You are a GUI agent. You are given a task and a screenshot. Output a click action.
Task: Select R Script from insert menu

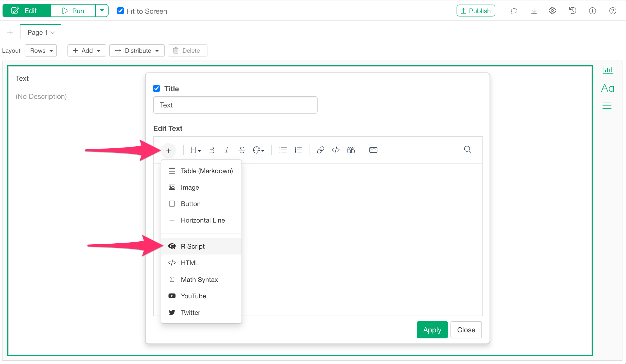pyautogui.click(x=193, y=246)
